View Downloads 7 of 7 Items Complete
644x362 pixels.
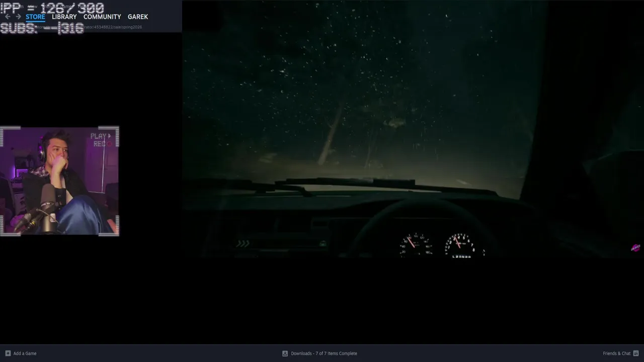point(324,353)
